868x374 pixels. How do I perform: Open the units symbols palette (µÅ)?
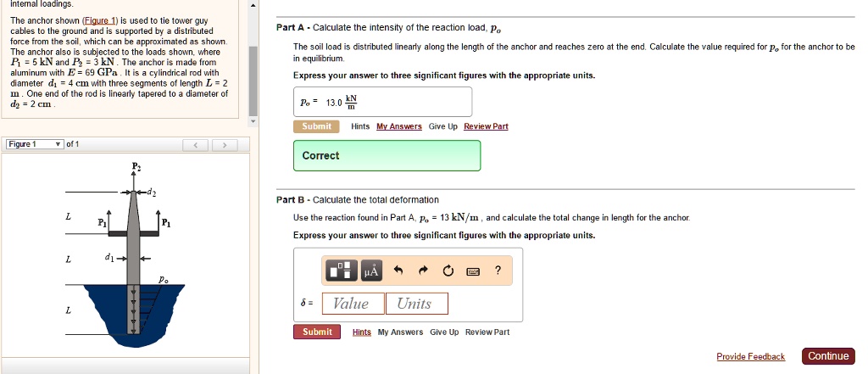371,271
